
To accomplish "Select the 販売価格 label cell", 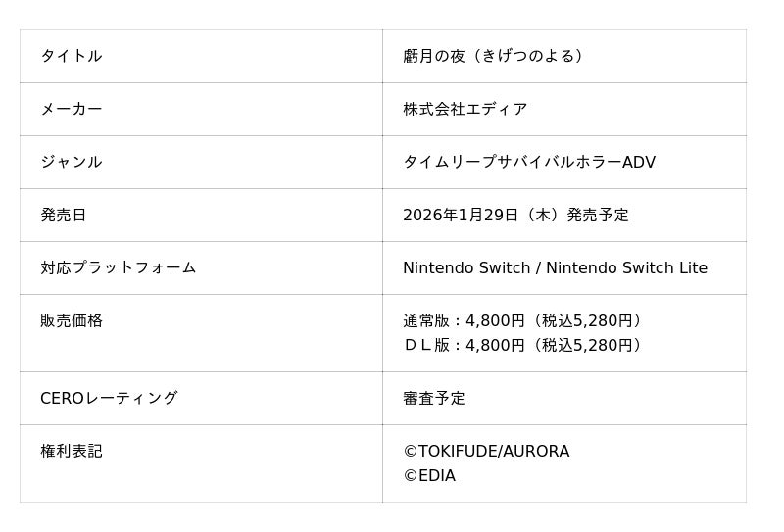I will point(71,320).
